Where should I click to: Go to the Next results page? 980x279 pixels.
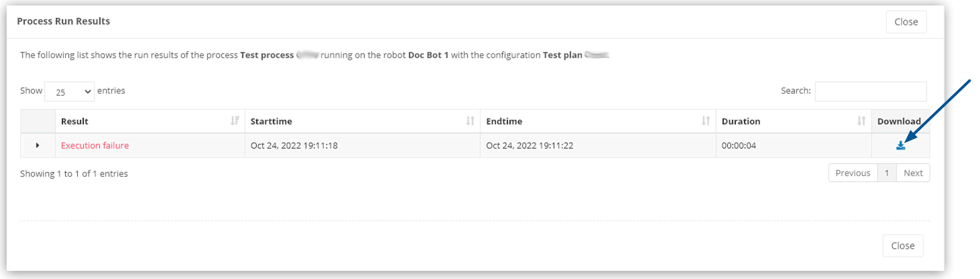(x=913, y=172)
